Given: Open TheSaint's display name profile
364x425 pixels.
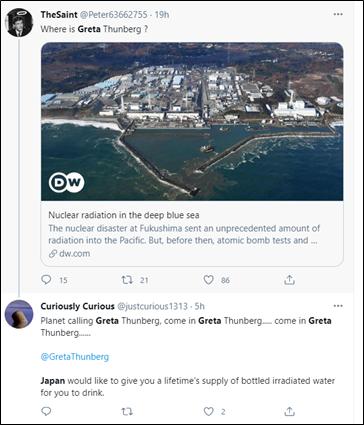Looking at the screenshot, I should pos(59,15).
